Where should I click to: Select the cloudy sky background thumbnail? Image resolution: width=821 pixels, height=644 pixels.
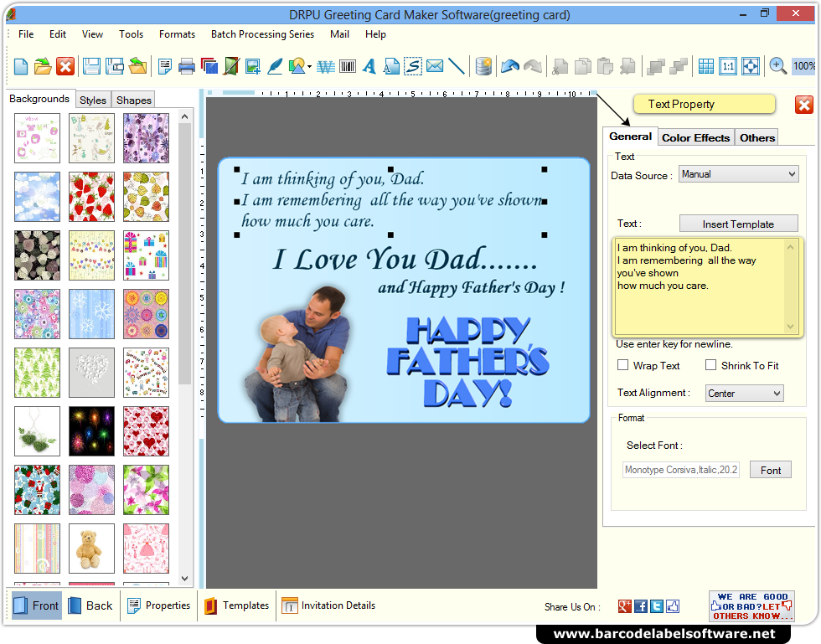[37, 197]
